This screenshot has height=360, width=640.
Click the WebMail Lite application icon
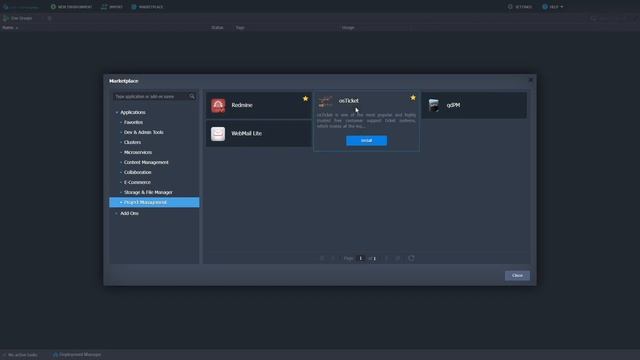pos(218,133)
